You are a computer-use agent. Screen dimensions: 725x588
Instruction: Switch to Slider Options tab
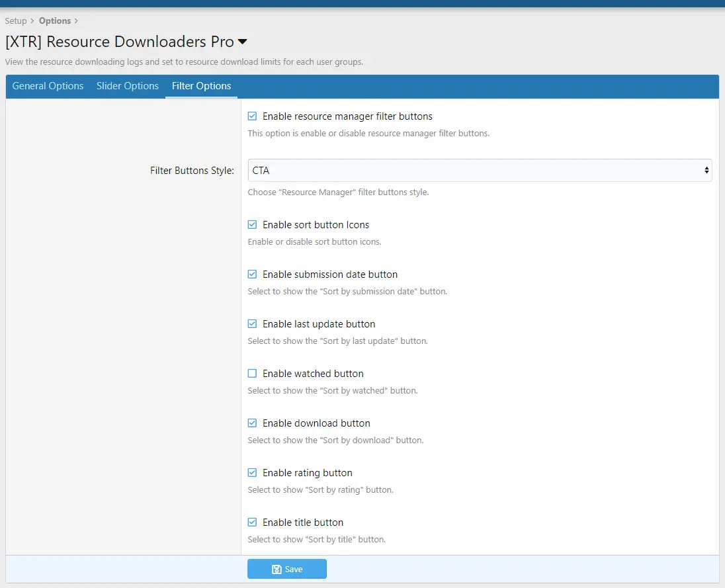coord(127,86)
